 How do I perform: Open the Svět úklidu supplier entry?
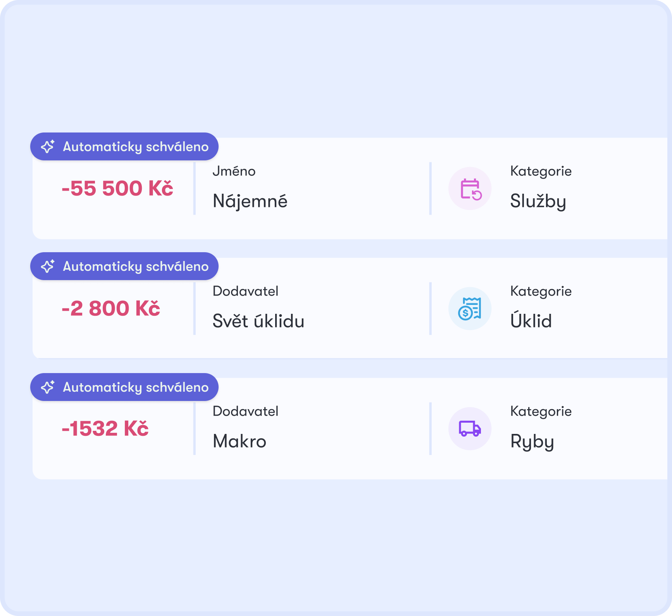point(258,321)
